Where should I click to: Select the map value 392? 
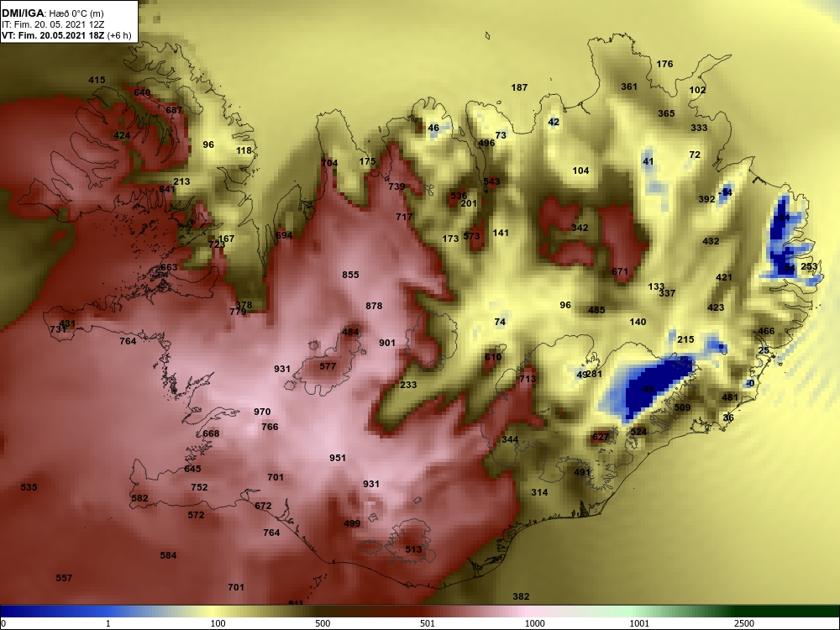click(706, 199)
